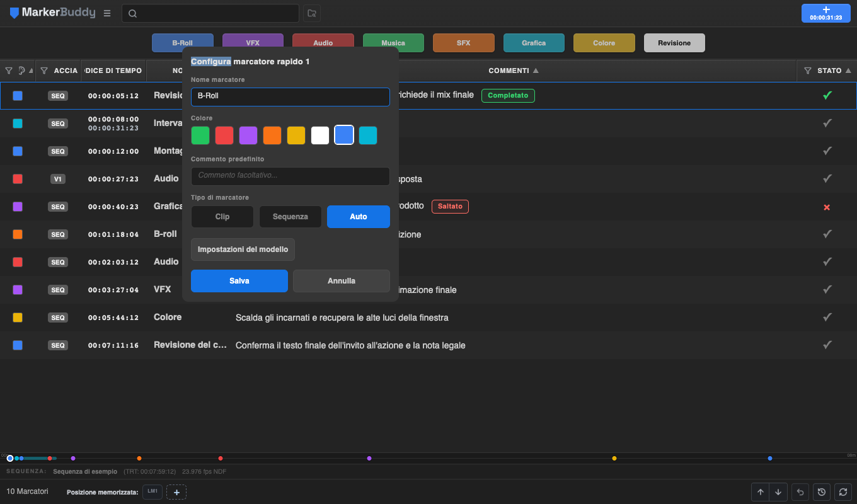The height and width of the screenshot is (504, 857).
Task: Save the quick marker with Salva
Action: (239, 281)
